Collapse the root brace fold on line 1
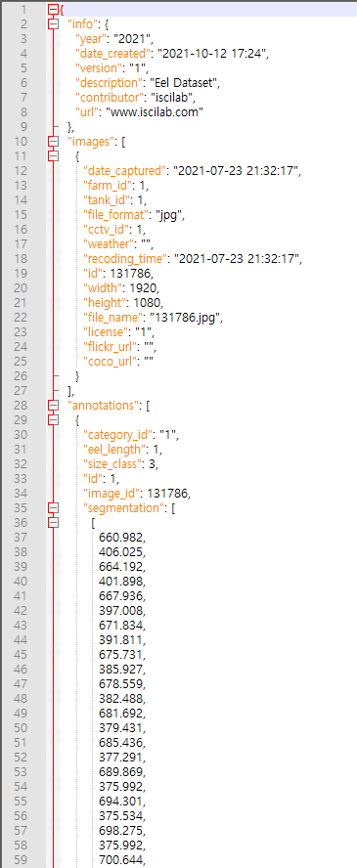Viewport: 357px width, 868px height. coord(53,10)
